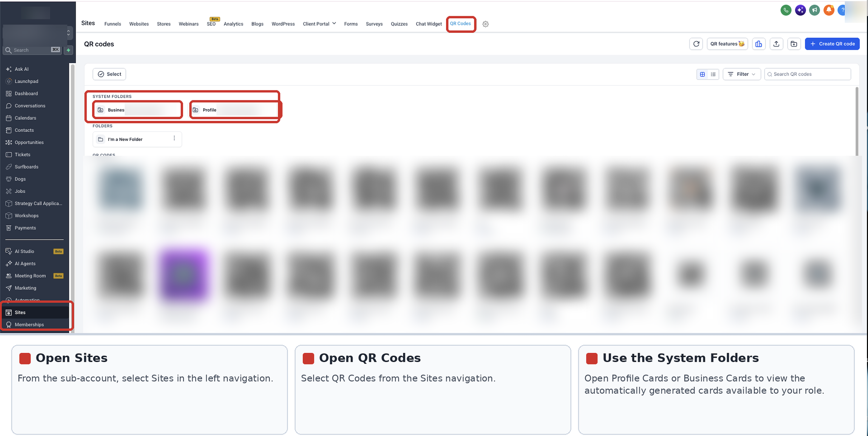Click the QR features button
Screen dimensions: 868x436
[x=727, y=44]
